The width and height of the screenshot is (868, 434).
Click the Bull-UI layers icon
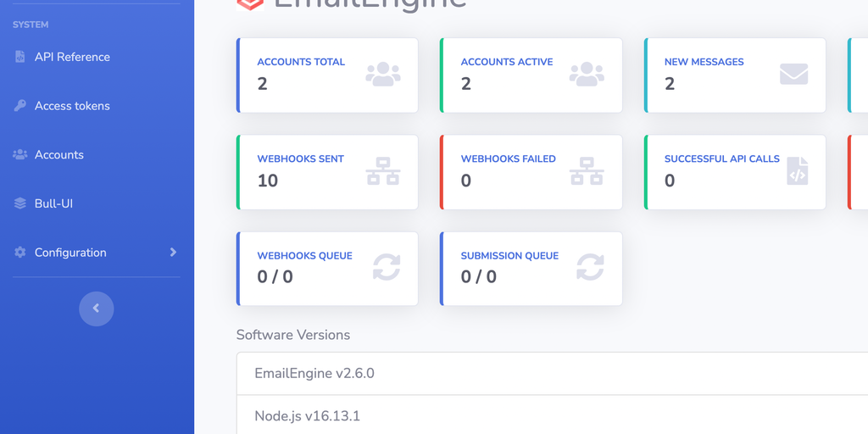tap(20, 203)
